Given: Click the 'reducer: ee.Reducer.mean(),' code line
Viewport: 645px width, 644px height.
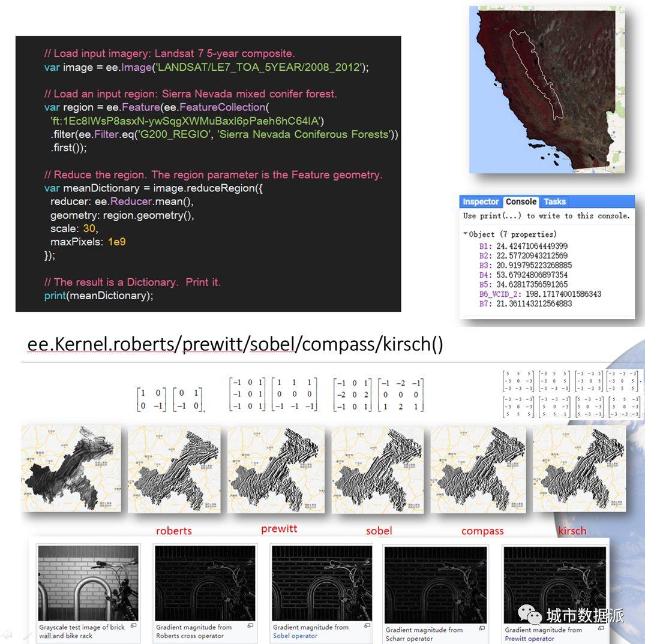Looking at the screenshot, I should (122, 201).
